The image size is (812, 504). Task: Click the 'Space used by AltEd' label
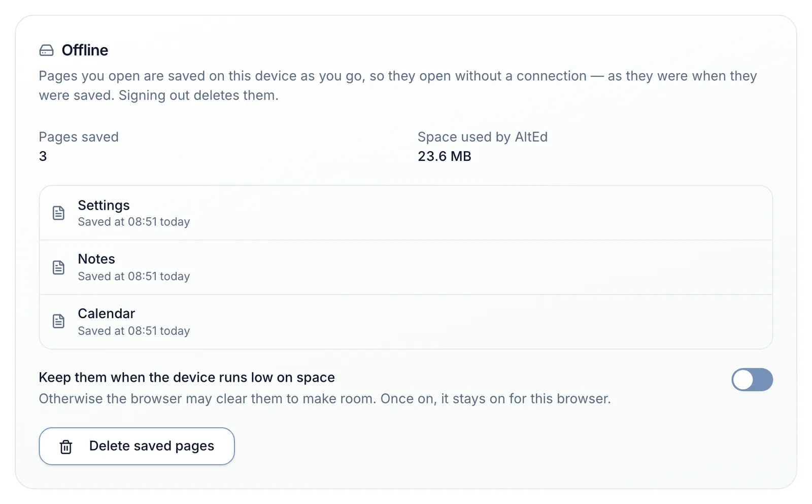click(x=482, y=137)
